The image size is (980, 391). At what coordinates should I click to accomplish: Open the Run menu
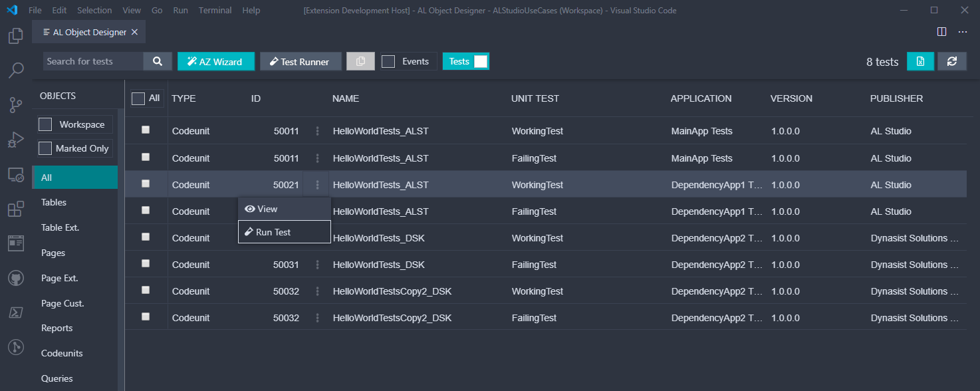click(180, 10)
